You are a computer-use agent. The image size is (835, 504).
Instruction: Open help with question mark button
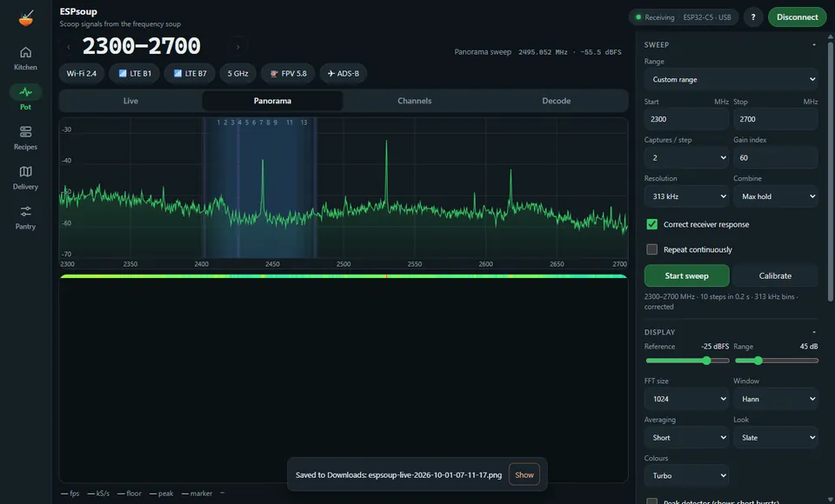click(753, 17)
